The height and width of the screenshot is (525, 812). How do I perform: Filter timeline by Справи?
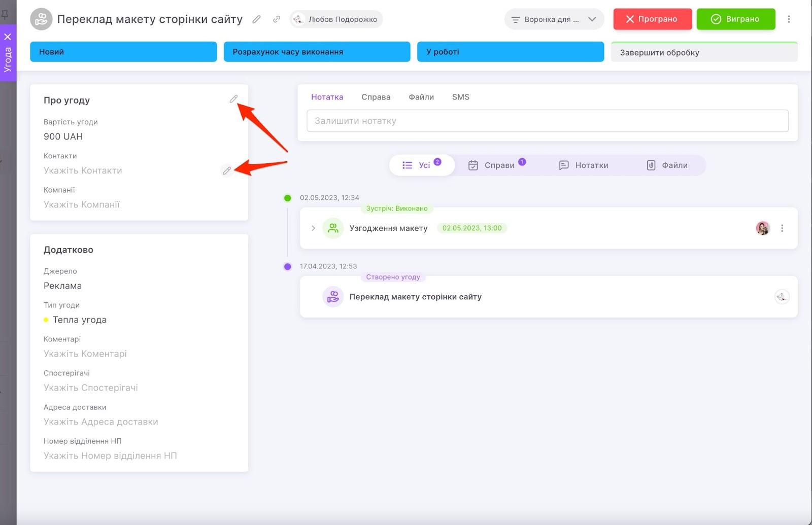(x=497, y=165)
